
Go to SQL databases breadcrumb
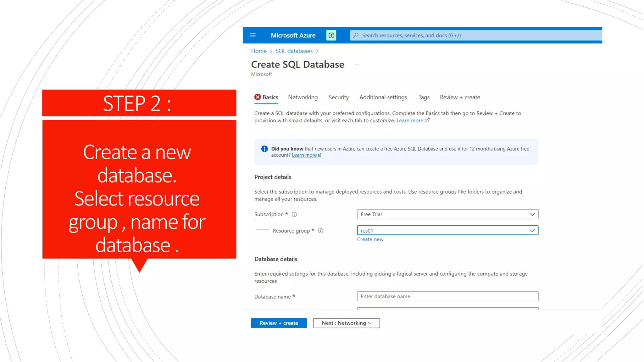[x=294, y=51]
